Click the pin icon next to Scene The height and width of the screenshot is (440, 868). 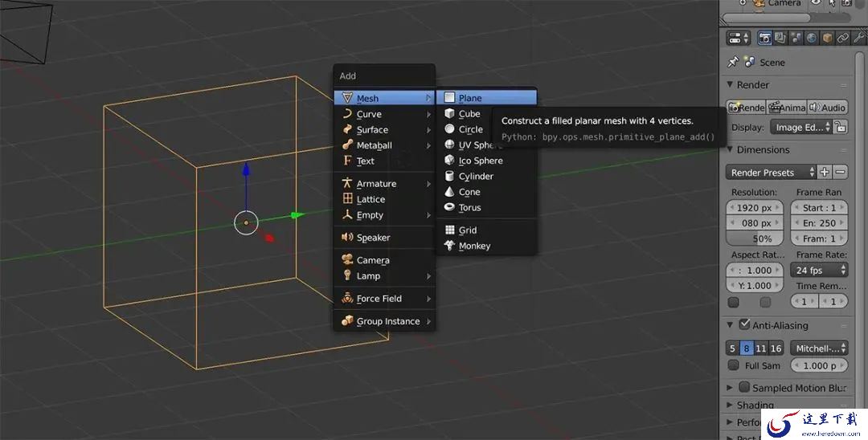(x=733, y=62)
